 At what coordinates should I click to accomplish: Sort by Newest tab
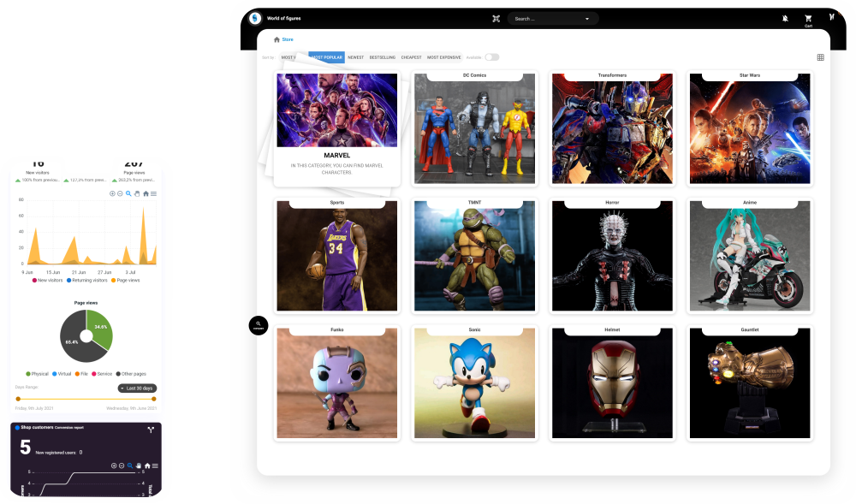(x=355, y=57)
